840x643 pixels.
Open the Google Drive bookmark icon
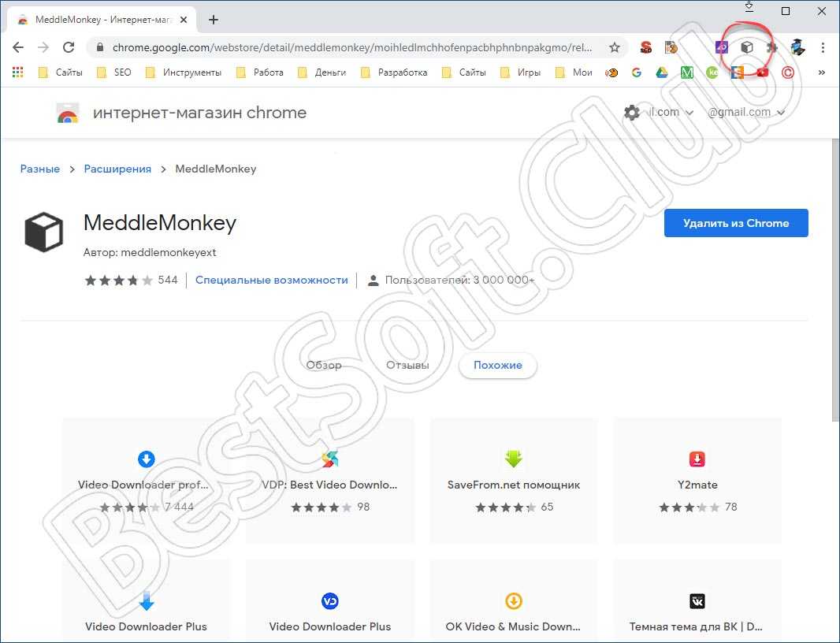pos(662,72)
